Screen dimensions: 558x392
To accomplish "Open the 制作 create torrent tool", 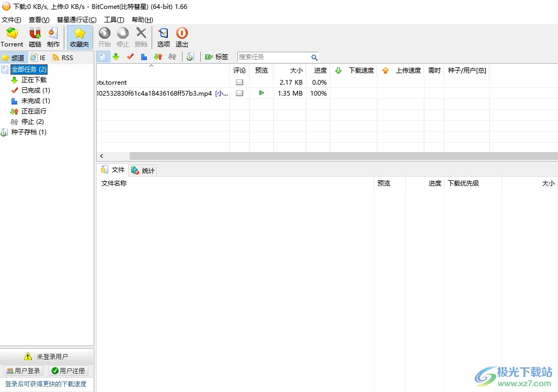I will pyautogui.click(x=53, y=37).
